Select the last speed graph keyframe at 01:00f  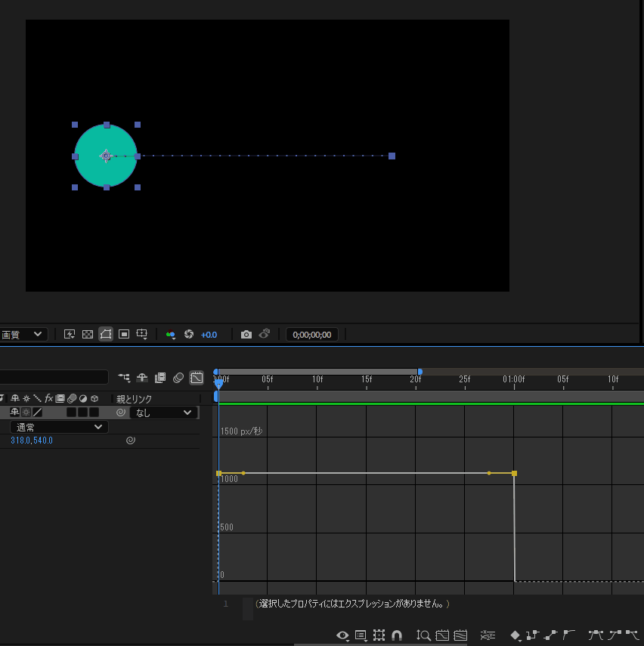514,474
